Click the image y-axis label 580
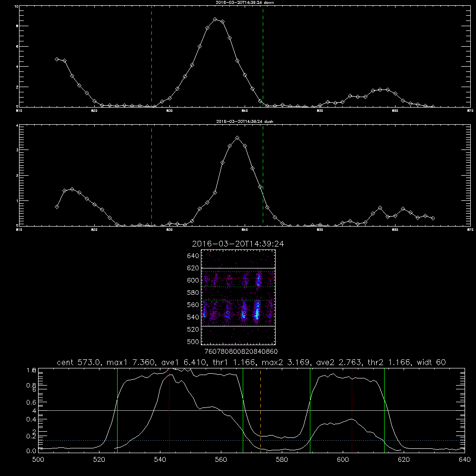Viewport: 476px width, 476px height. [193, 293]
